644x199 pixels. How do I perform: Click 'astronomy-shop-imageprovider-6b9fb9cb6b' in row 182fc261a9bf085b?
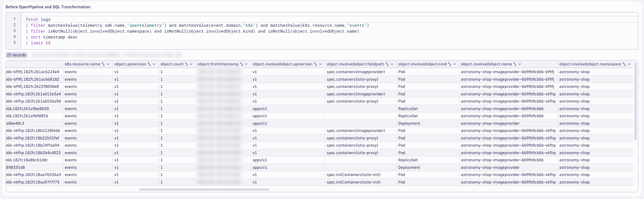coord(502,116)
